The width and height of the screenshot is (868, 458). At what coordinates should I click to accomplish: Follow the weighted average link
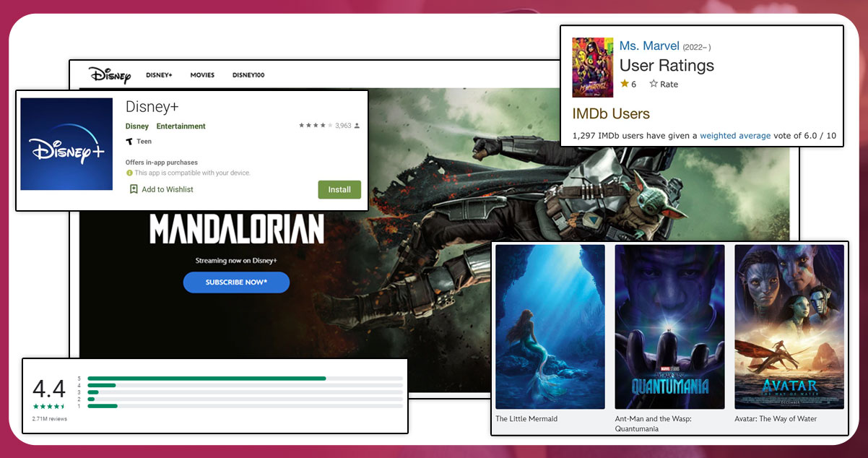(x=735, y=136)
